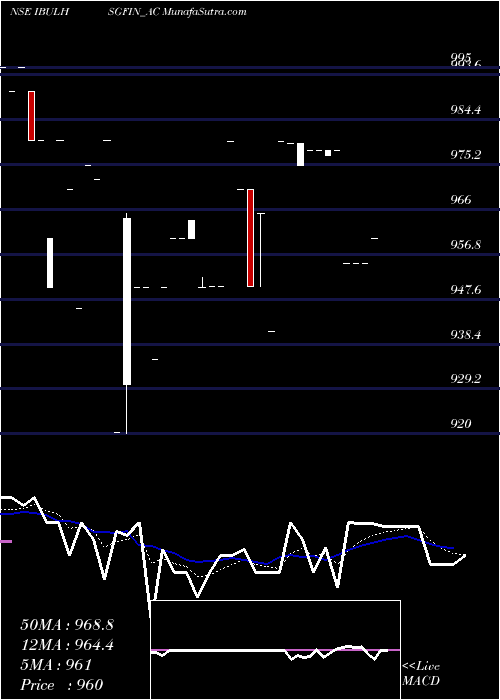Click the 966 price axis label

point(461,199)
